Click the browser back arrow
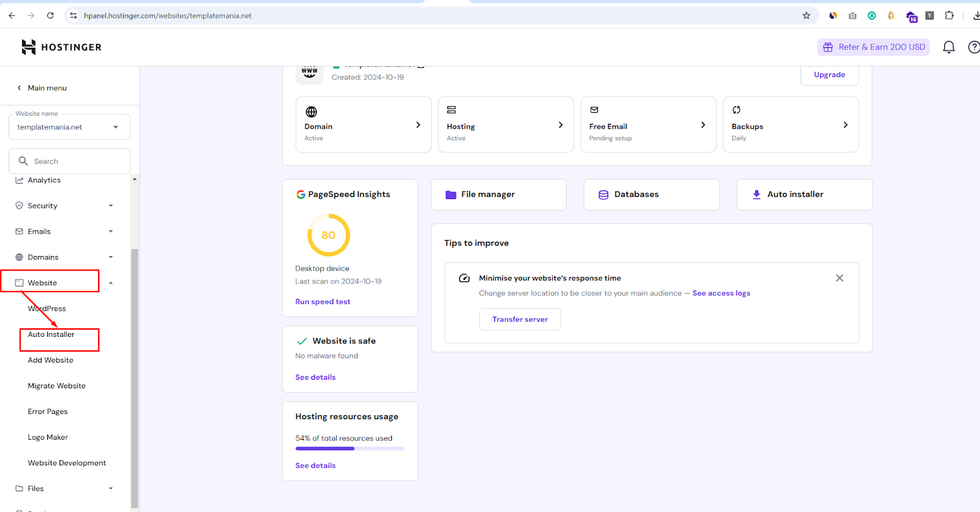This screenshot has height=512, width=980. [x=12, y=15]
